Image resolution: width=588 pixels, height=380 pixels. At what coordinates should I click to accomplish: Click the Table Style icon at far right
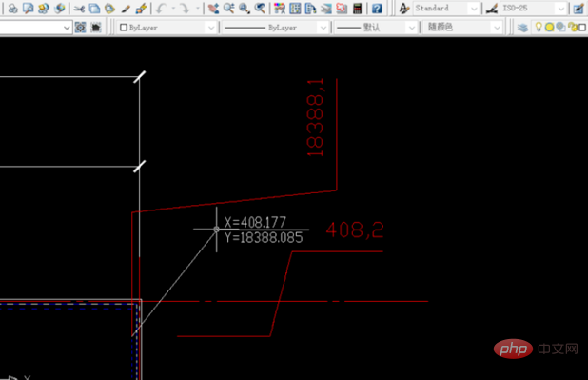tap(578, 9)
